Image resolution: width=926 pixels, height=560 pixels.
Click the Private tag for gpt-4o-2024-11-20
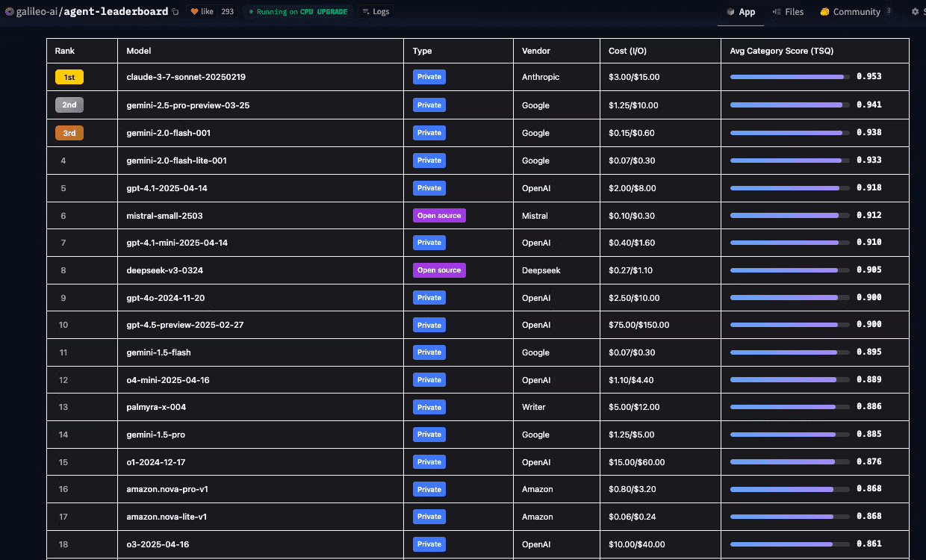coord(429,297)
